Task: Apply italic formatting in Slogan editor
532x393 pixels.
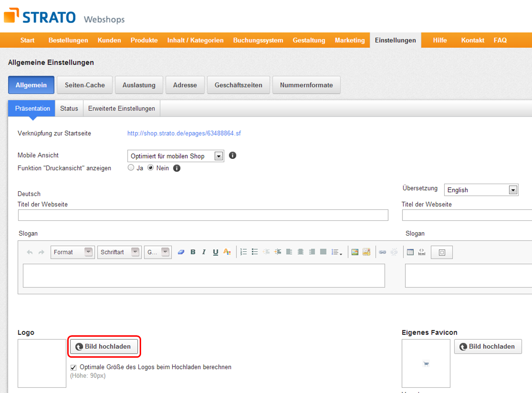Action: (x=204, y=252)
